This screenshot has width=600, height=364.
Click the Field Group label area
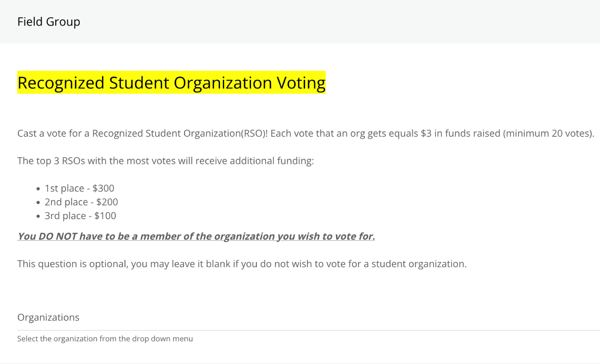pyautogui.click(x=48, y=22)
